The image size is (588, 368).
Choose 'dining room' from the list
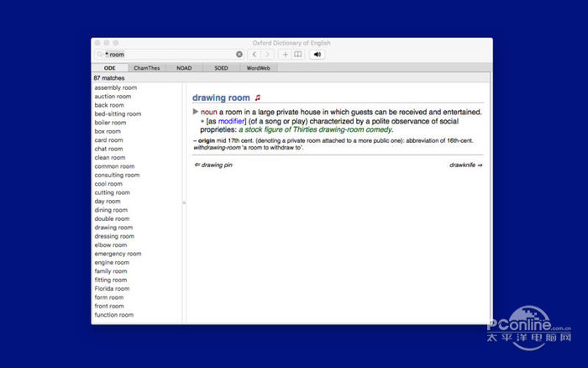[x=111, y=210]
